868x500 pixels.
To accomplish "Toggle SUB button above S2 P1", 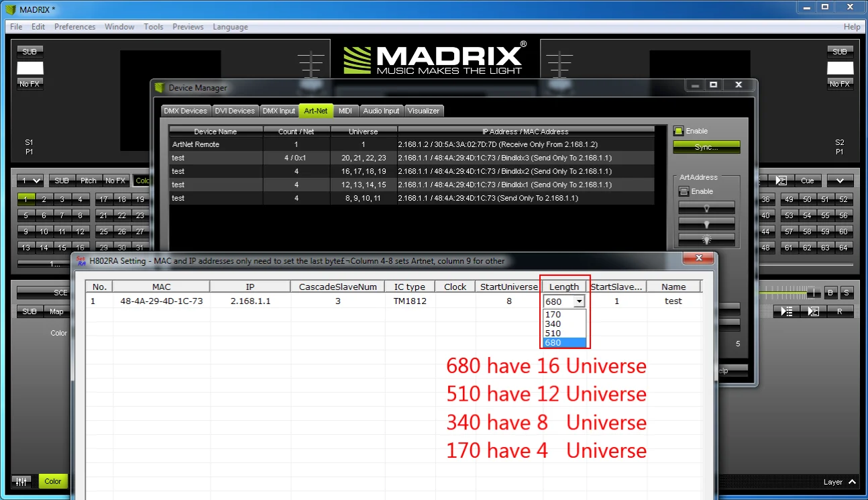I will pyautogui.click(x=840, y=52).
